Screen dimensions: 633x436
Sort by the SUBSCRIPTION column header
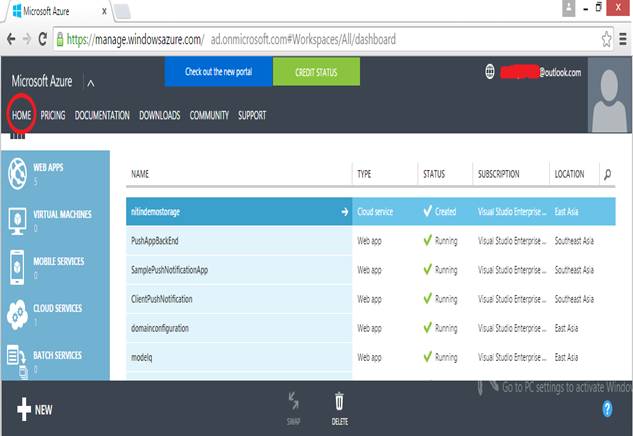pos(499,174)
